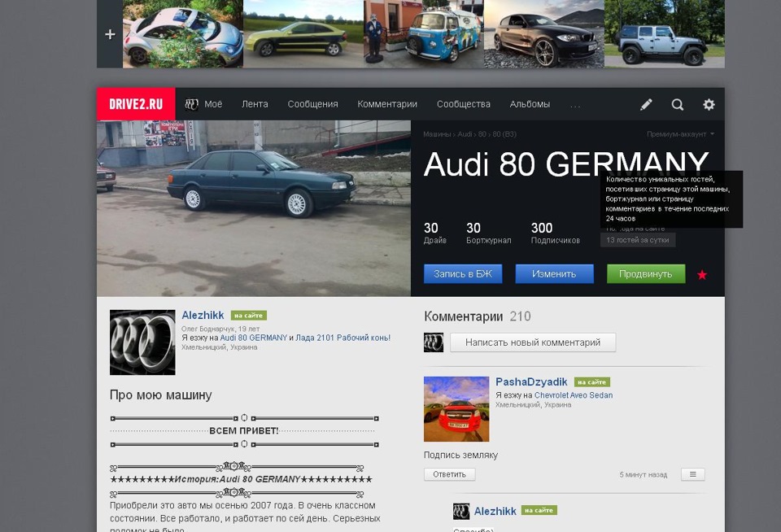Click the 80 (B3) breadcrumb link

pos(504,134)
